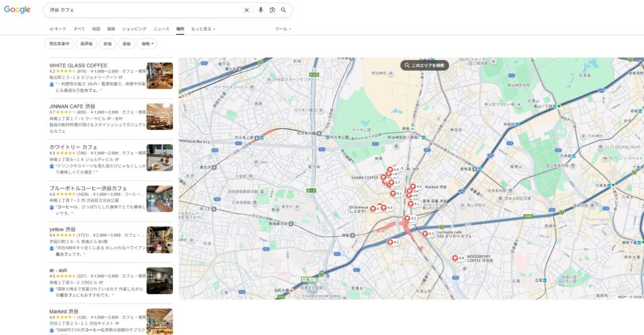
Task: Open the ショッピング tab
Action: coord(134,29)
